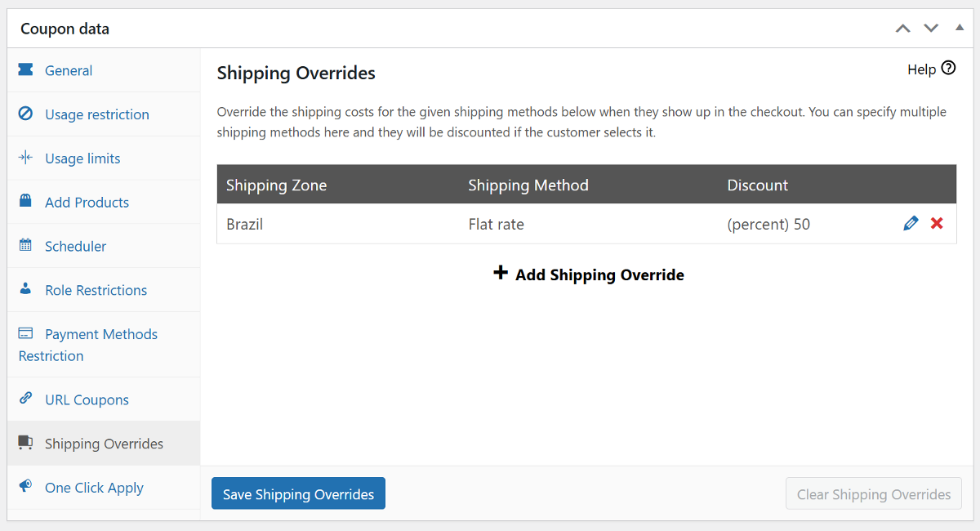Click the Role Restrictions person icon
The height and width of the screenshot is (531, 980).
25,289
